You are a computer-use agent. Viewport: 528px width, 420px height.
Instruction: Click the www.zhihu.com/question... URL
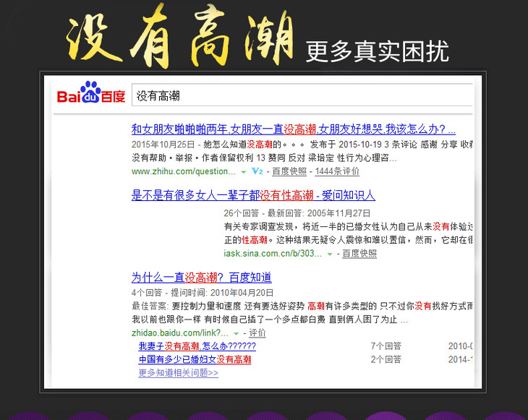point(184,171)
